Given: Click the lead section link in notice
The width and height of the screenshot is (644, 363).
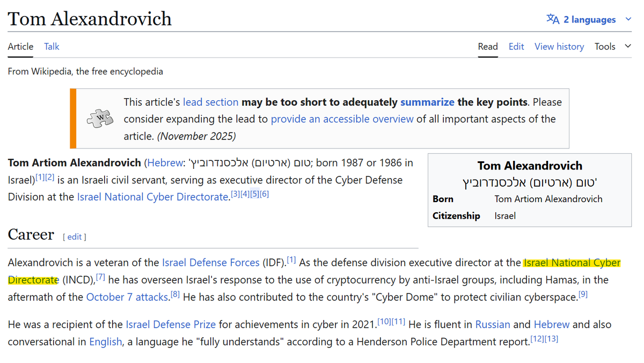Looking at the screenshot, I should tap(210, 102).
